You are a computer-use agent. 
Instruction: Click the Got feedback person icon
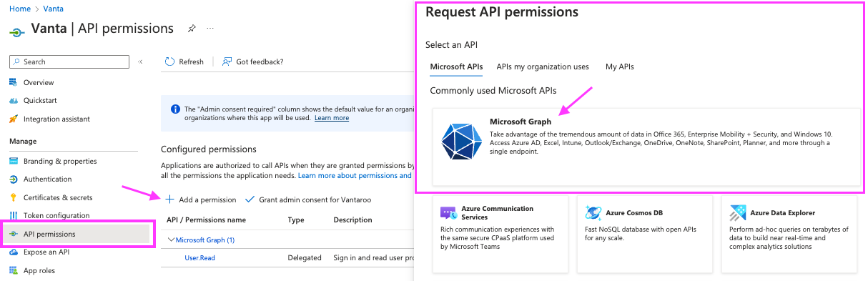pyautogui.click(x=227, y=61)
